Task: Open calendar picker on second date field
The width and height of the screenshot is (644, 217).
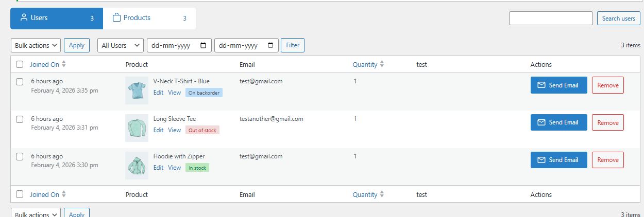Action: coord(270,45)
